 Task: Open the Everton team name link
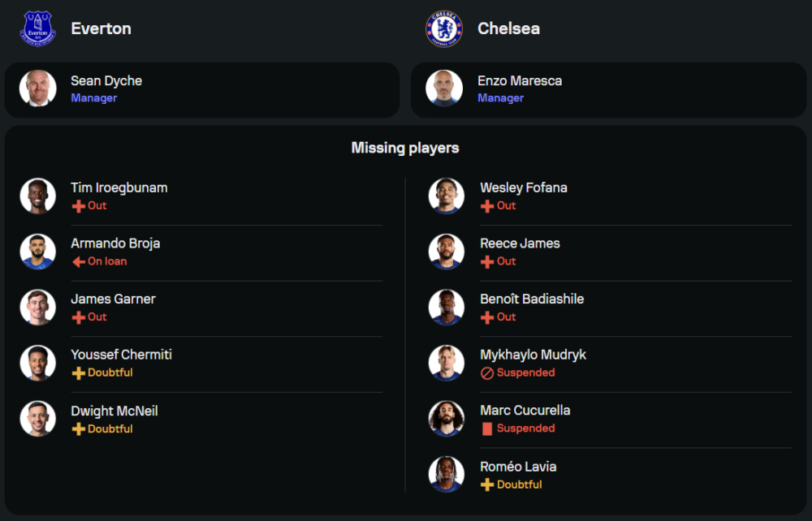tap(101, 28)
